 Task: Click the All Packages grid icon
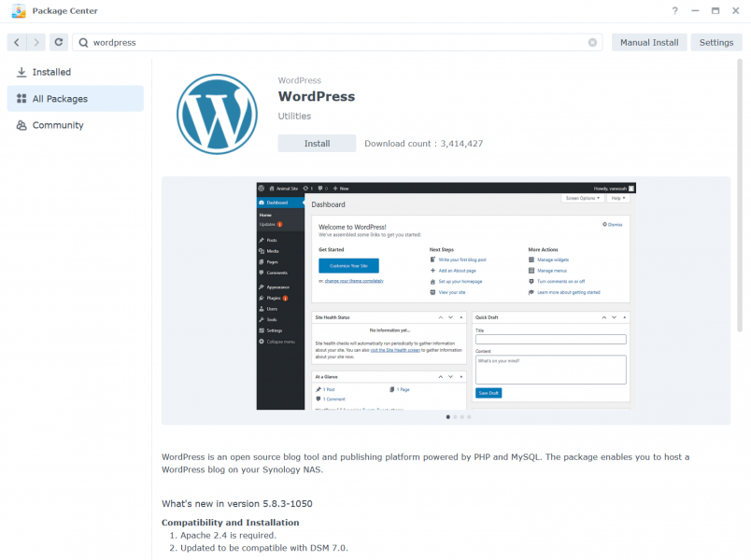(22, 98)
